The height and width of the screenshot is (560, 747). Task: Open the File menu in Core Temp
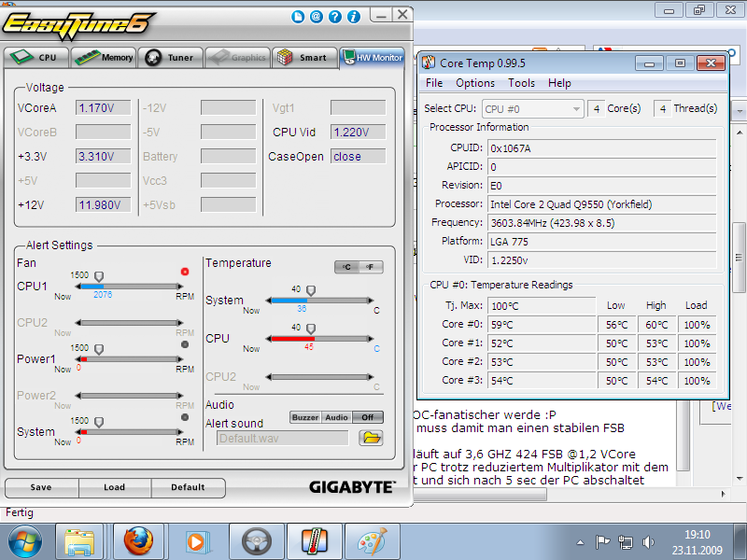(x=434, y=83)
